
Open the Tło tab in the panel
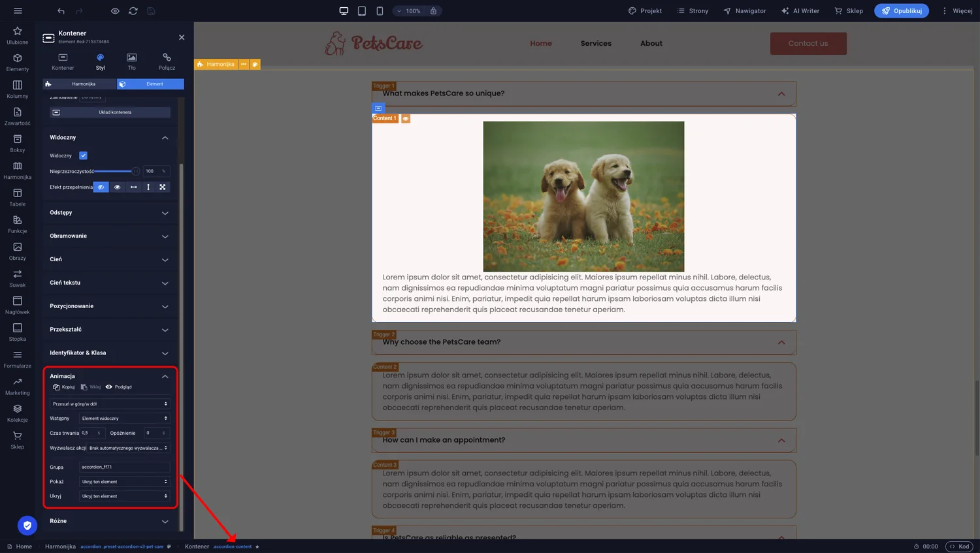click(x=131, y=62)
